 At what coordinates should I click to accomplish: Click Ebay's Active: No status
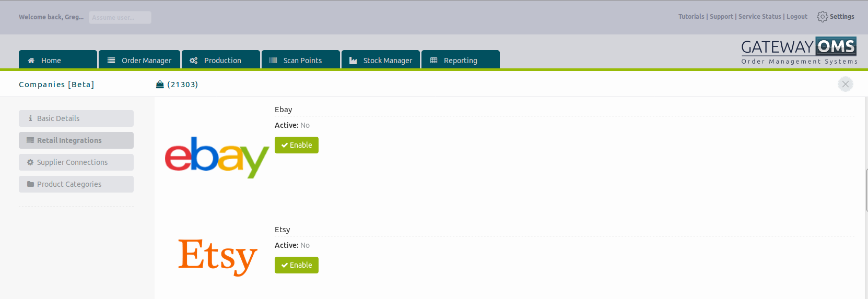click(x=292, y=125)
